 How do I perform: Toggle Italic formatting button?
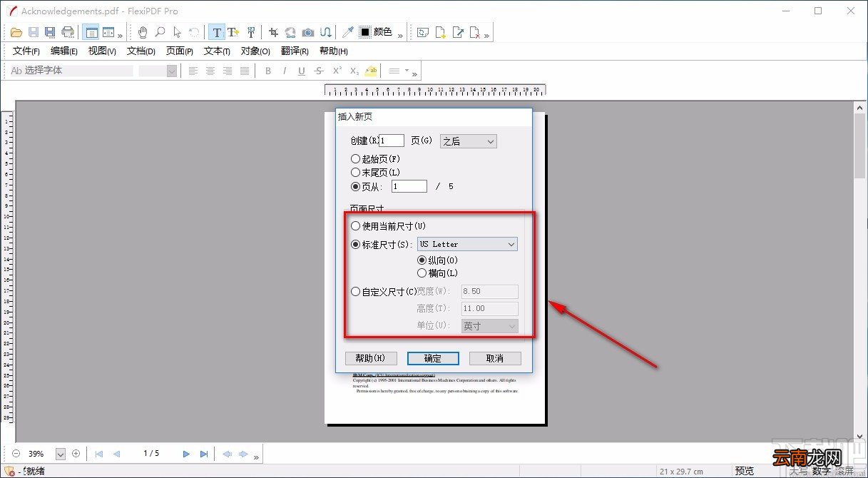tap(285, 71)
